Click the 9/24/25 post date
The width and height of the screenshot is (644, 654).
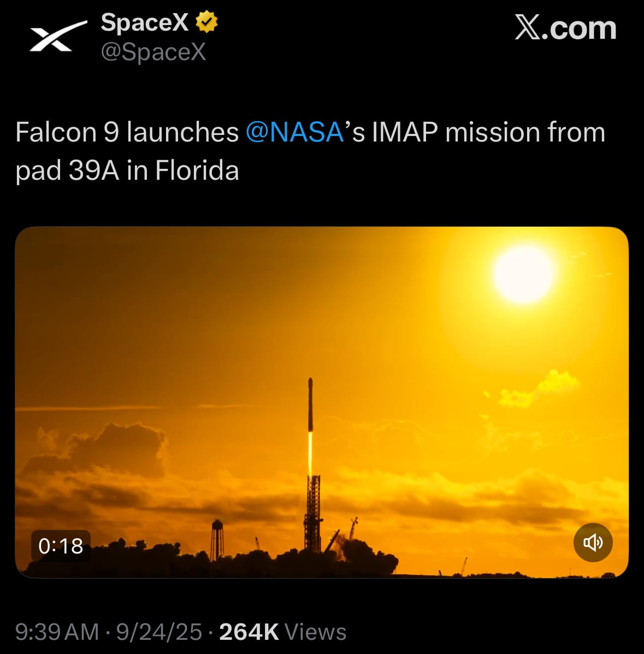click(159, 632)
